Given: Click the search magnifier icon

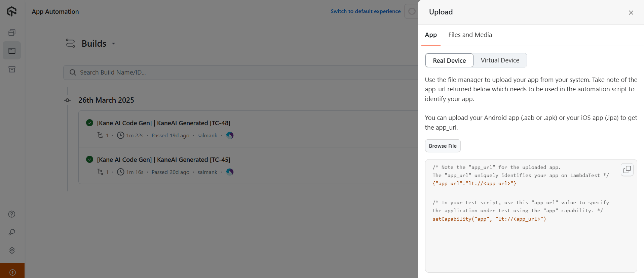Looking at the screenshot, I should click(73, 73).
